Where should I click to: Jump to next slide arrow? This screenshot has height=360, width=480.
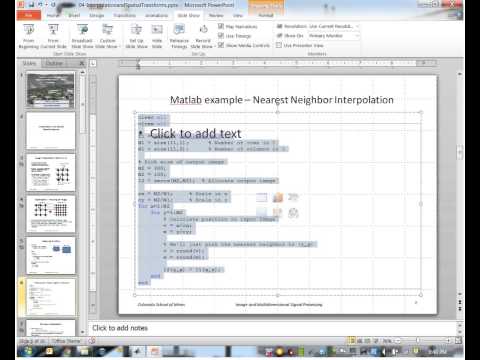click(460, 308)
